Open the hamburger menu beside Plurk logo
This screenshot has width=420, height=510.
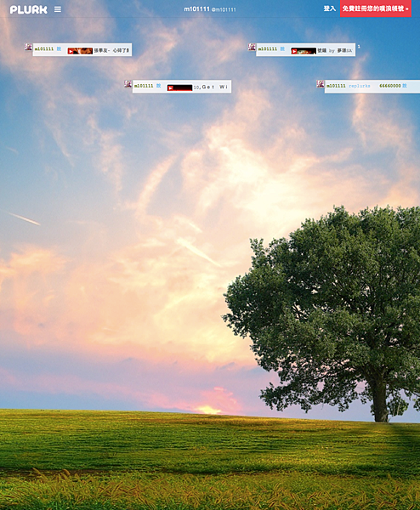[x=58, y=9]
